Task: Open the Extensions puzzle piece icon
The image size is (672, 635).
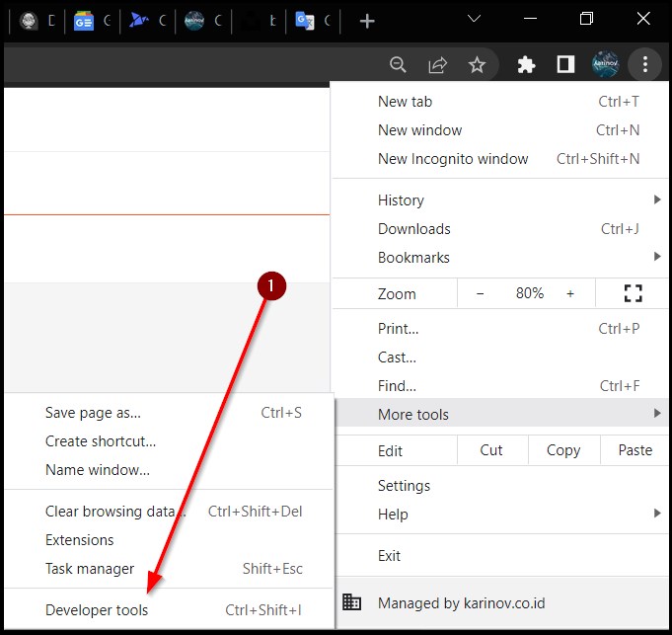Action: pyautogui.click(x=526, y=65)
